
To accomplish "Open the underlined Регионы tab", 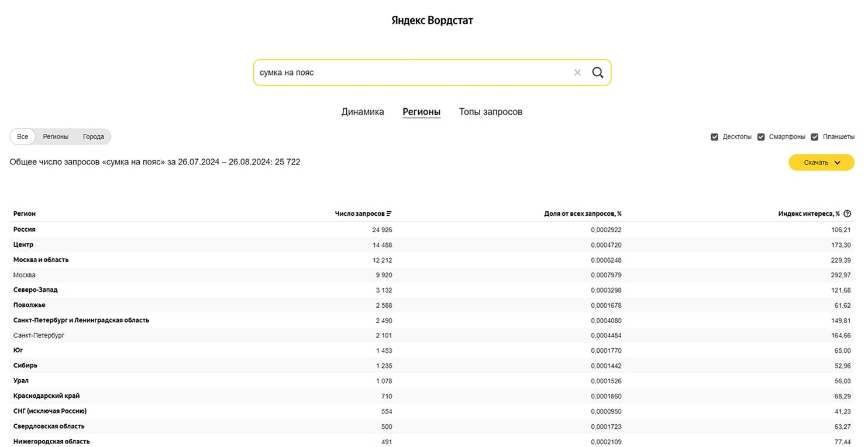I will tap(421, 112).
